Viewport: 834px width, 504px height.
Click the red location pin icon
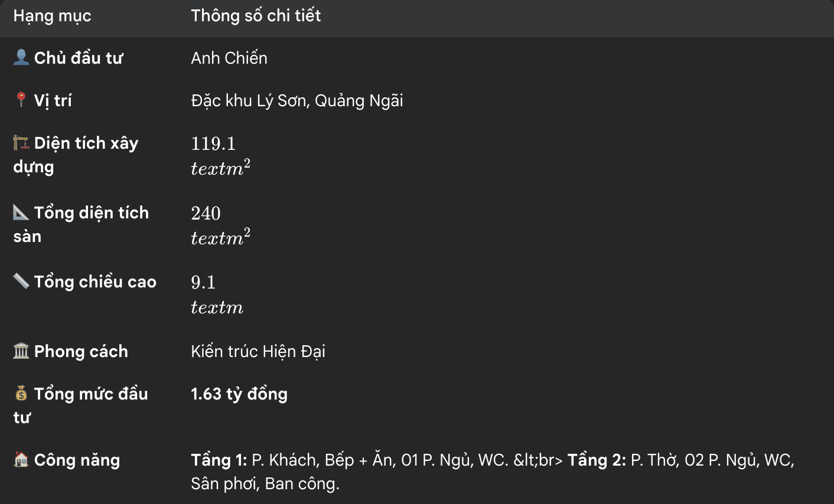click(21, 100)
